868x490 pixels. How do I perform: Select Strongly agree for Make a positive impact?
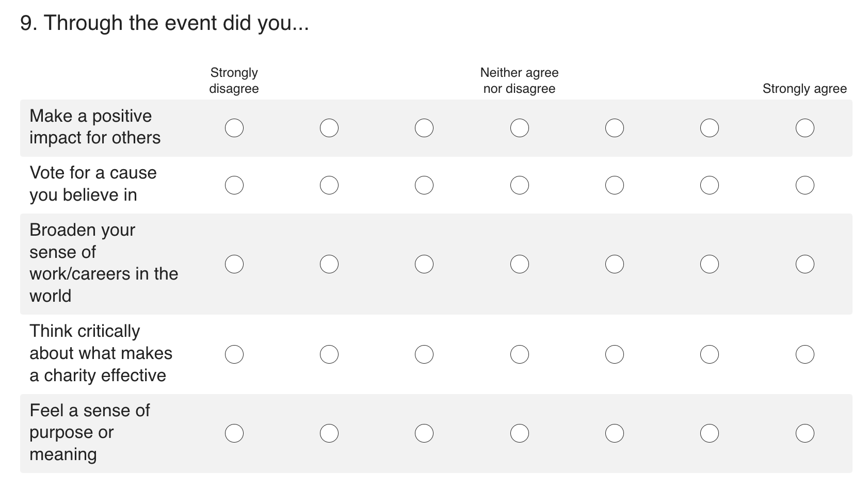[x=805, y=128]
